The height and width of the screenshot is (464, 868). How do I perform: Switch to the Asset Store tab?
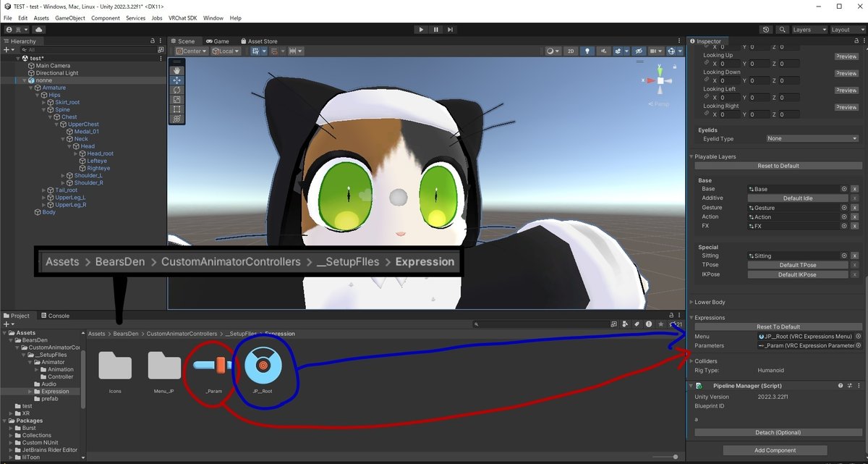[259, 41]
